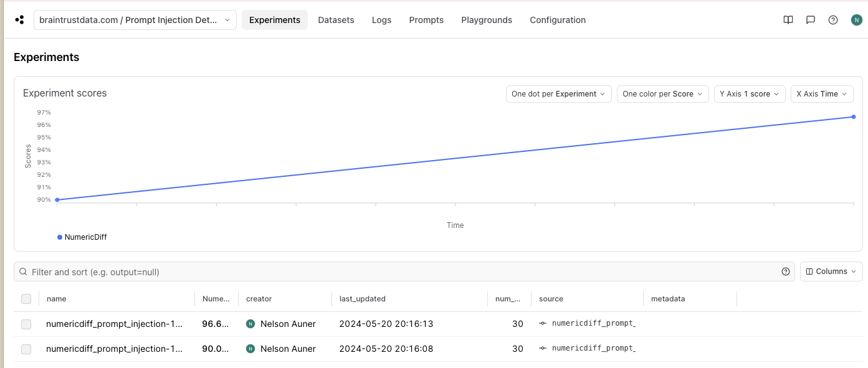Open the feedback chat icon
Viewport: 868px width, 368px height.
811,20
